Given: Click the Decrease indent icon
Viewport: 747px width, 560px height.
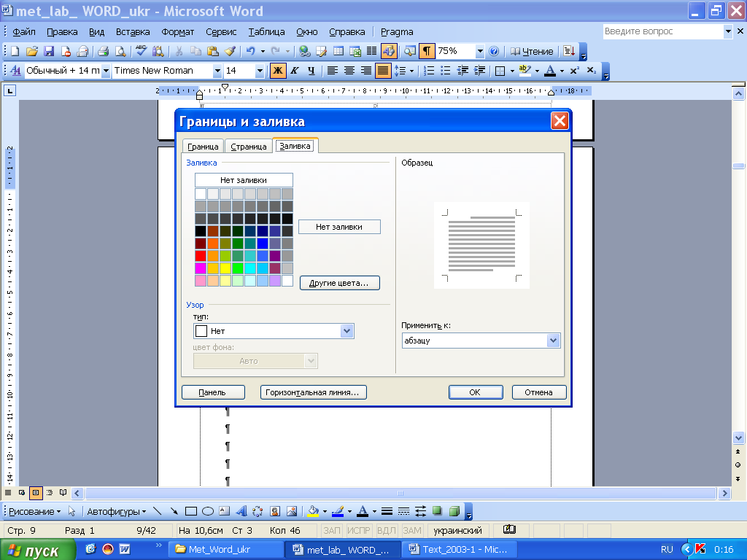Looking at the screenshot, I should pos(462,71).
